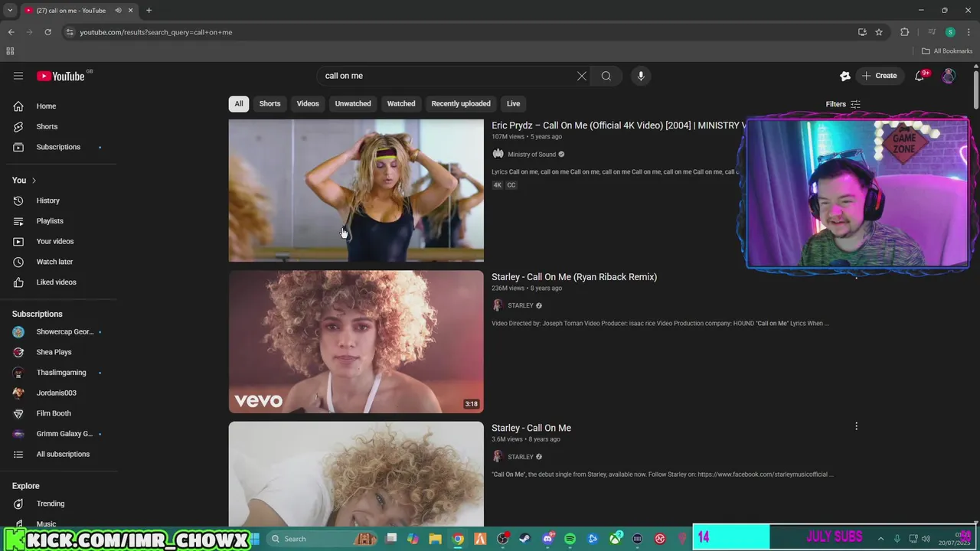
Task: Select the Live filter chip
Action: 513,103
